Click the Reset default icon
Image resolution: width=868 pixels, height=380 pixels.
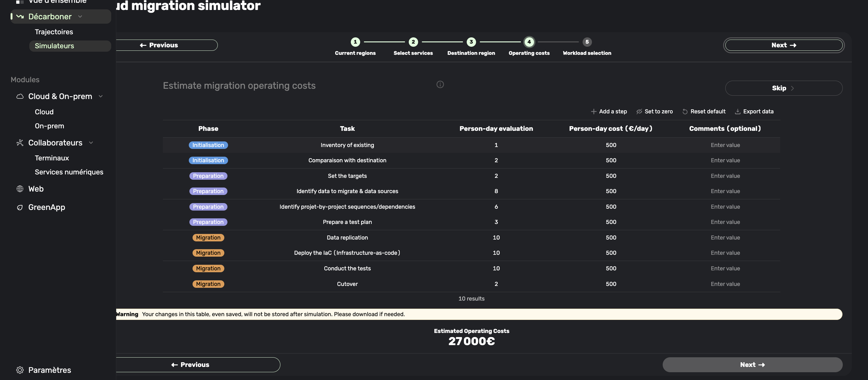click(x=685, y=112)
